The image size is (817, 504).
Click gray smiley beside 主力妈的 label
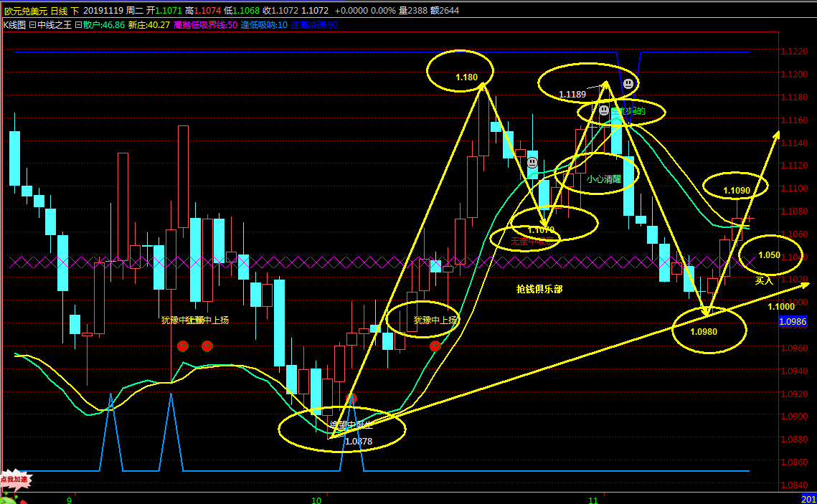603,110
